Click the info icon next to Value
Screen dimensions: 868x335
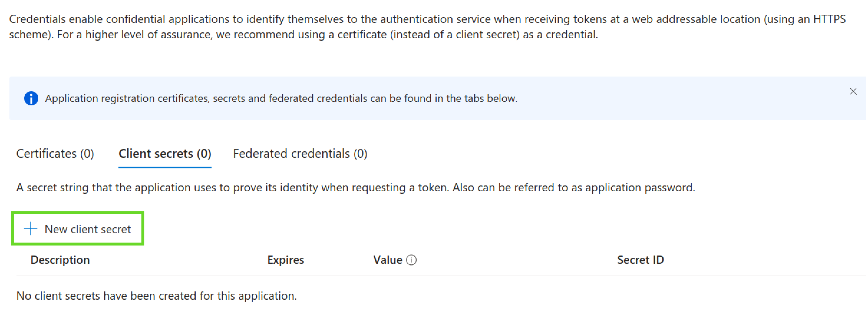411,260
